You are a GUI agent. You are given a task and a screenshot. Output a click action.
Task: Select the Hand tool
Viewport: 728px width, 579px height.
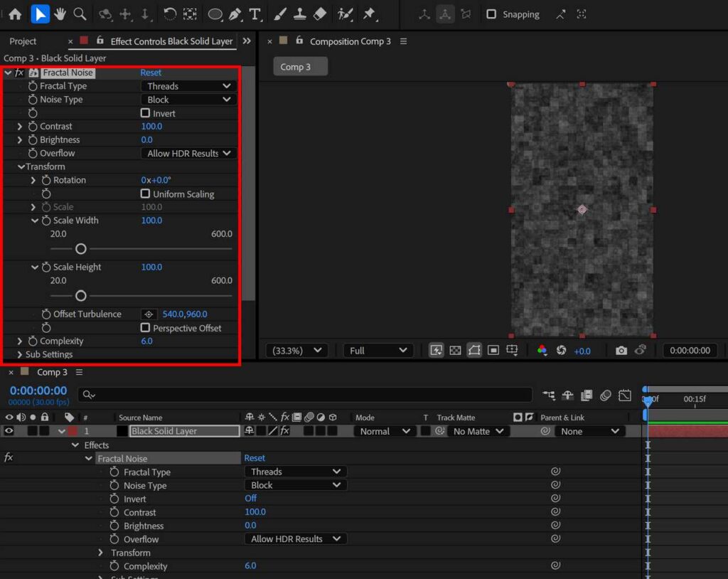[60, 14]
